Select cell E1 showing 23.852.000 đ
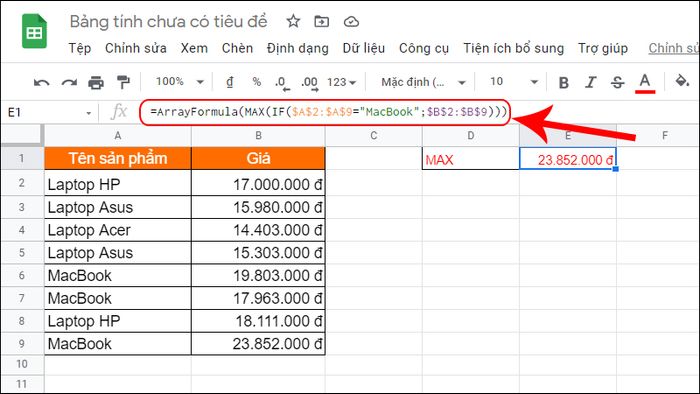The width and height of the screenshot is (700, 394). click(x=568, y=159)
